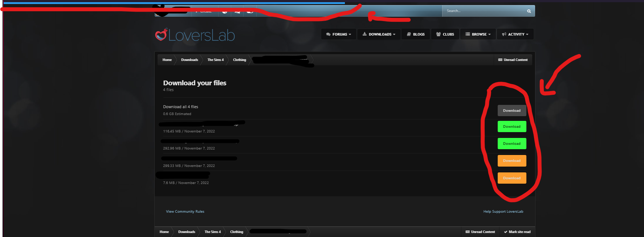Click the LoversLab heart logo

point(161,35)
